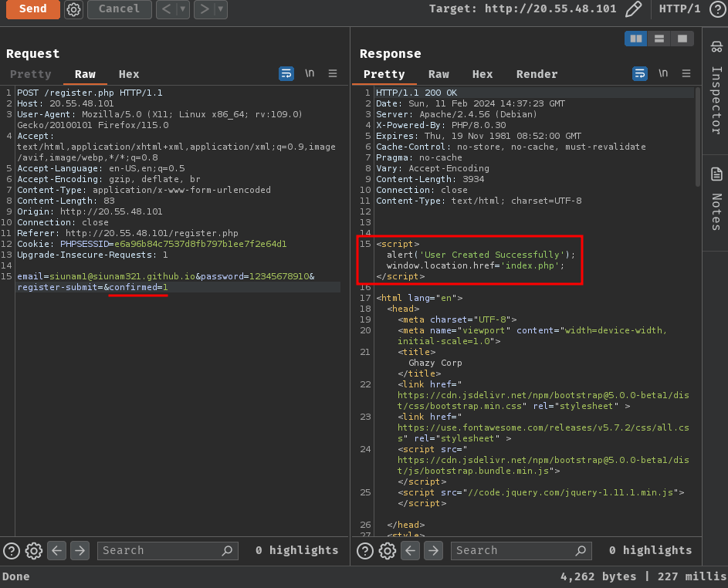Click the Target URL text

[x=550, y=8]
